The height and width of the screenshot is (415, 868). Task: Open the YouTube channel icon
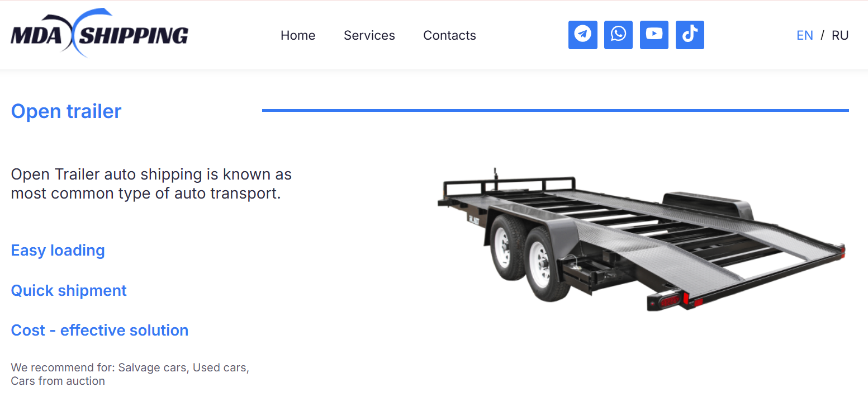click(654, 35)
